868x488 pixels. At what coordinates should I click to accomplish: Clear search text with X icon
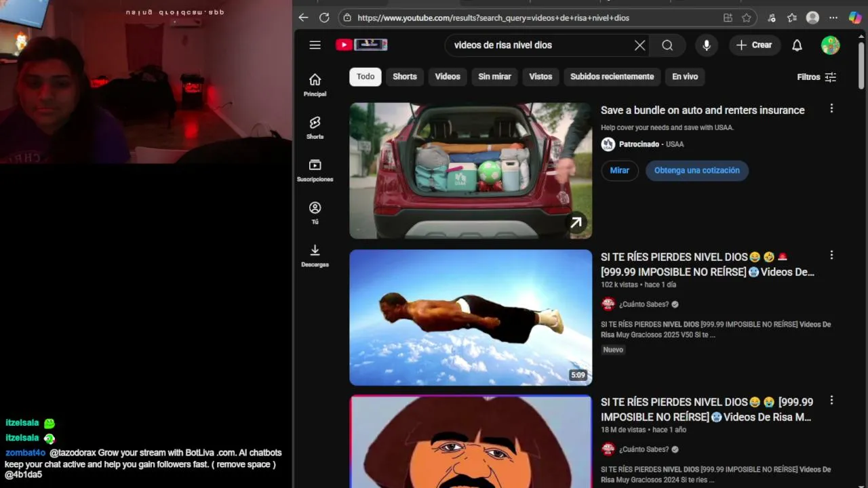pos(639,45)
